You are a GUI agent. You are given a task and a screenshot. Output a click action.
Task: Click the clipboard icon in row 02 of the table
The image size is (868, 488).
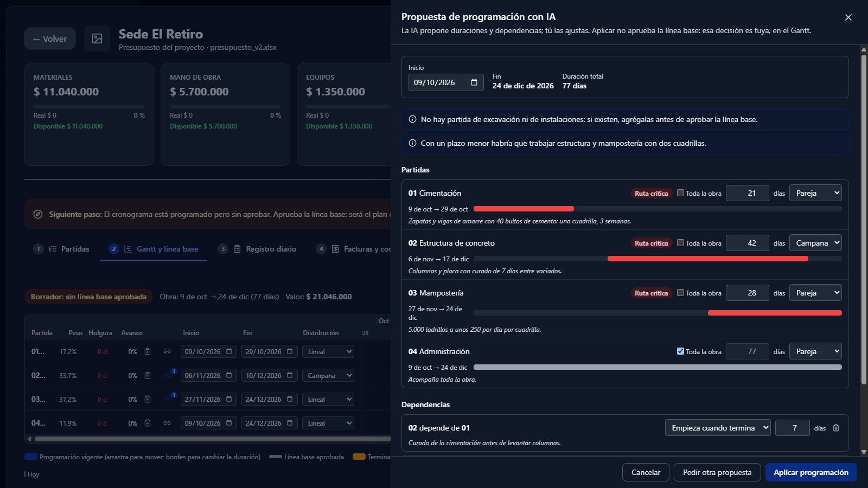148,375
